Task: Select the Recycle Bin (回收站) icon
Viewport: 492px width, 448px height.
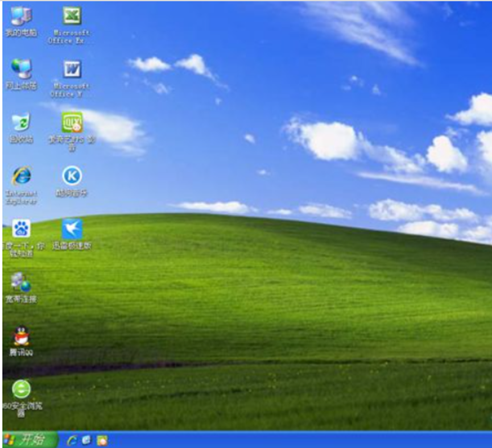Action: pyautogui.click(x=21, y=122)
